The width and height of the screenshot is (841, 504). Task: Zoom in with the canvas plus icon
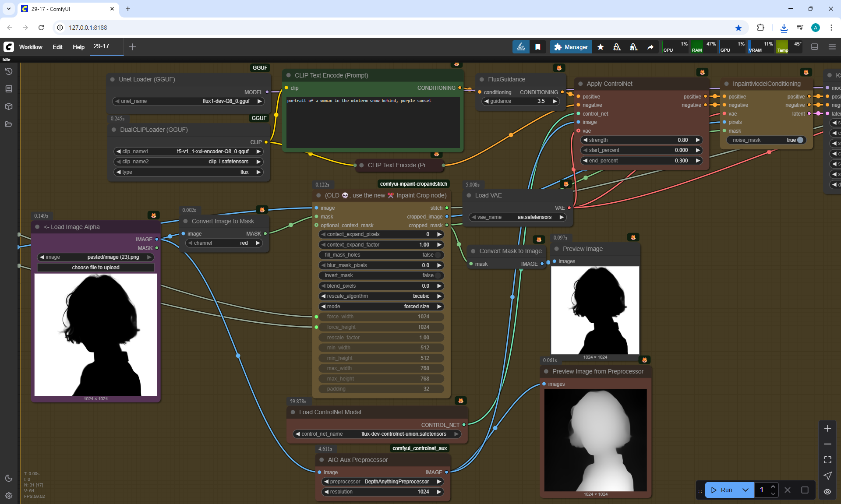click(x=827, y=428)
